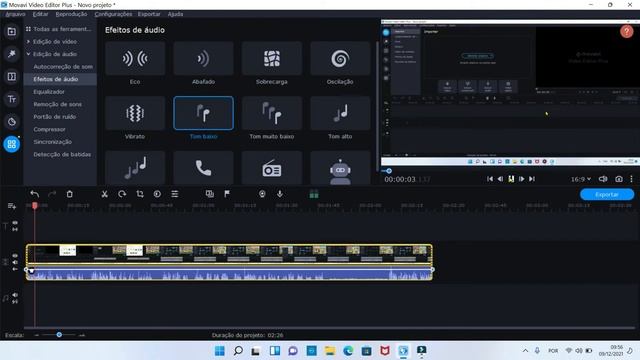The height and width of the screenshot is (360, 640).
Task: Select the Tom baixo audio effect
Action: pos(203,113)
